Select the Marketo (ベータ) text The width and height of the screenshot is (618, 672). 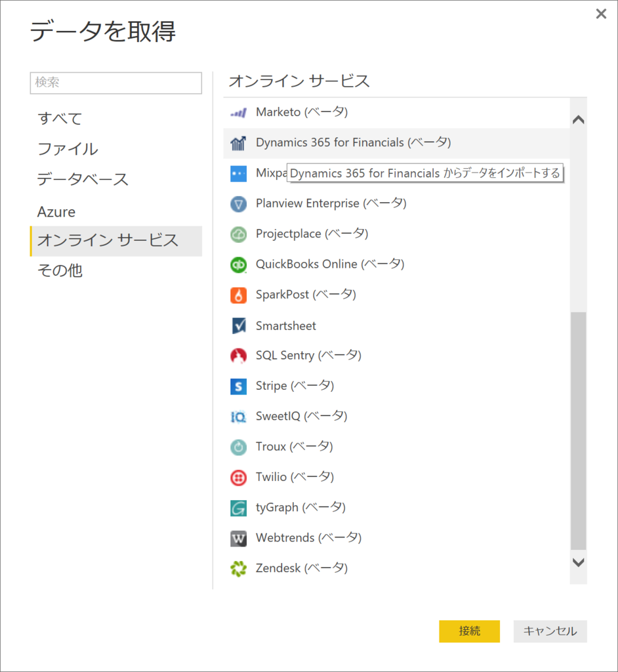(302, 112)
